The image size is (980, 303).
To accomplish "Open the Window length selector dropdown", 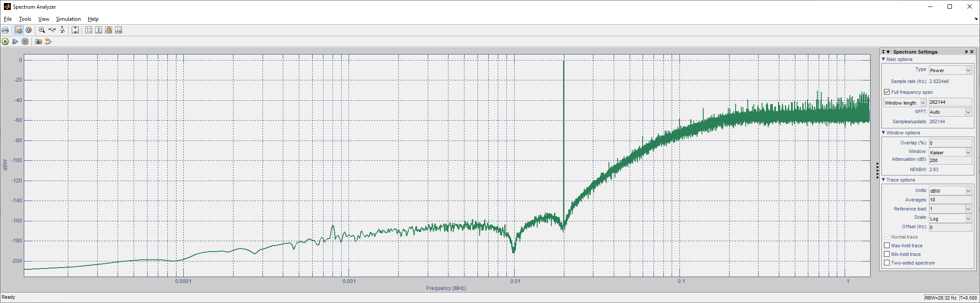I will pos(905,103).
